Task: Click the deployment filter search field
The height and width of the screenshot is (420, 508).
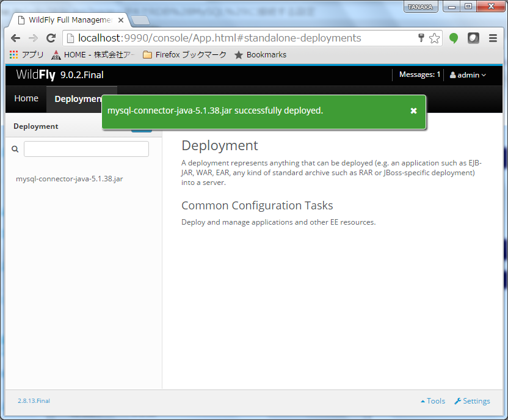Action: pyautogui.click(x=86, y=149)
